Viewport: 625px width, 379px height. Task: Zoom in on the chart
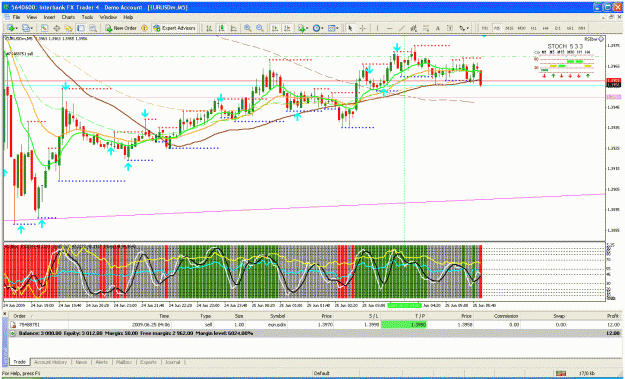tap(248, 28)
